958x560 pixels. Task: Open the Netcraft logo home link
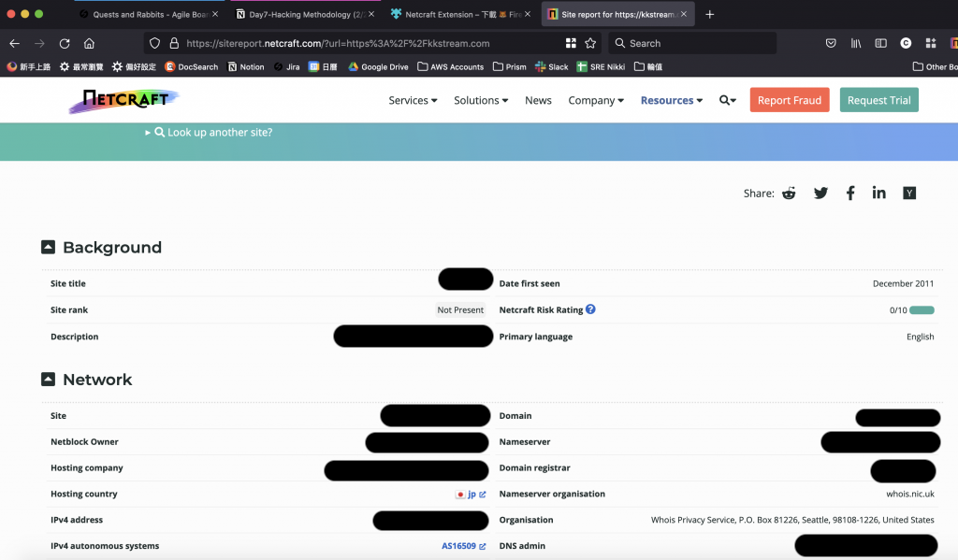[124, 100]
